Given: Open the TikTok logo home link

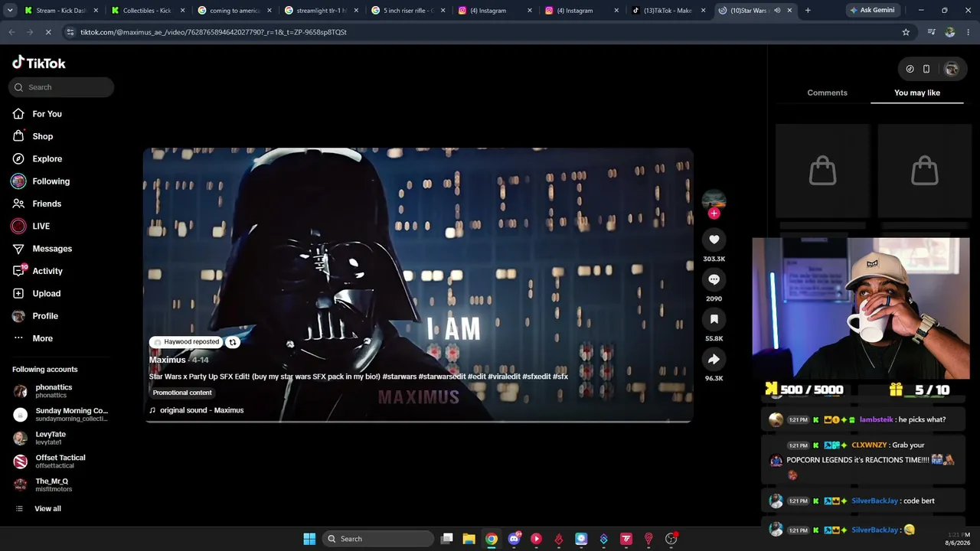Looking at the screenshot, I should 39,63.
